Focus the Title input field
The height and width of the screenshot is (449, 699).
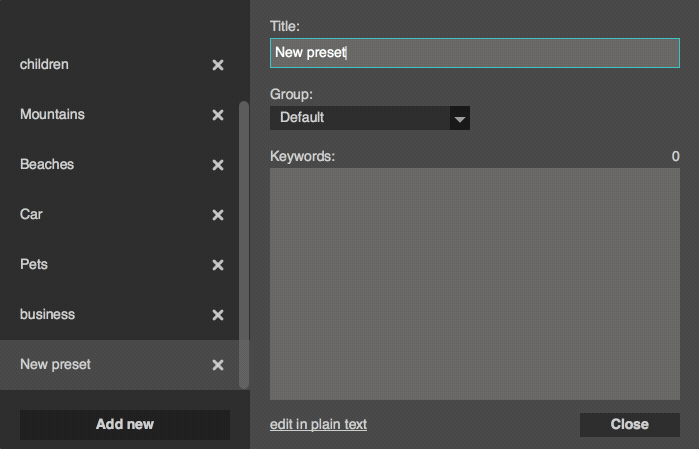[x=475, y=53]
